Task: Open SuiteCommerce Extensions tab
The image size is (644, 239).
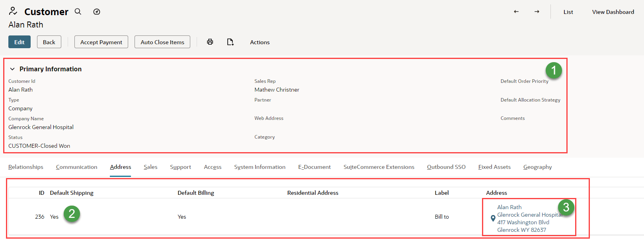Action: click(379, 167)
